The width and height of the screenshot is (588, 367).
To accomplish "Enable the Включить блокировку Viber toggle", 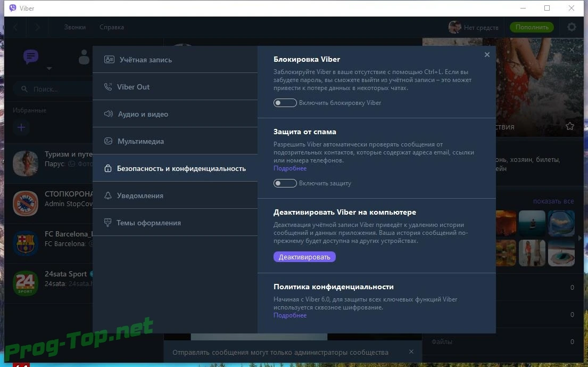I will coord(285,103).
